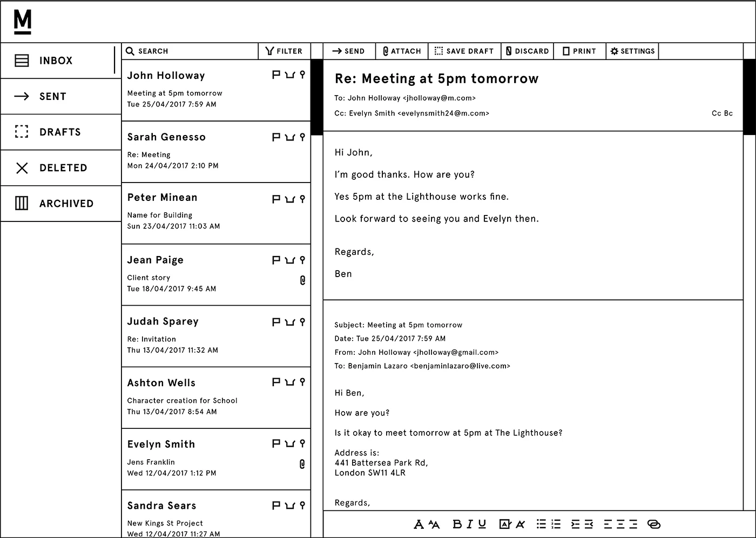Flag Peter Minean's email

point(276,199)
